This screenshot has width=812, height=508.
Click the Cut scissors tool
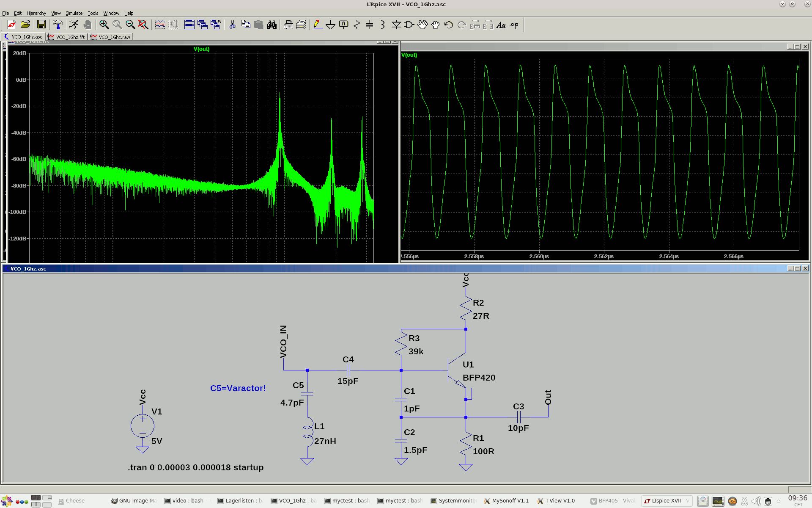coord(232,25)
